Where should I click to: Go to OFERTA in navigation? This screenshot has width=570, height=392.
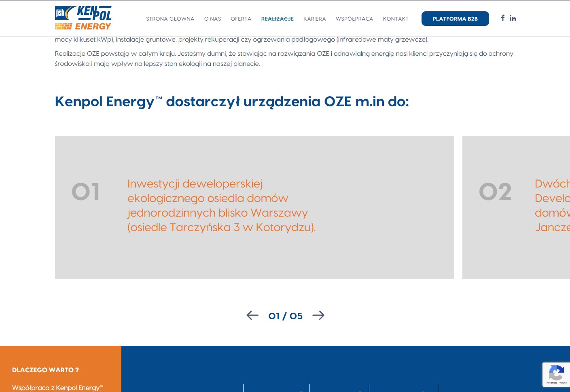241,19
